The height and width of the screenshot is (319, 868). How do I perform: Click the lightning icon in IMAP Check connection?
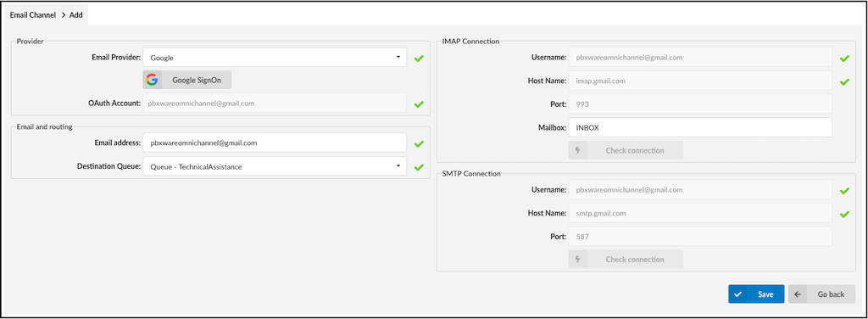point(578,150)
